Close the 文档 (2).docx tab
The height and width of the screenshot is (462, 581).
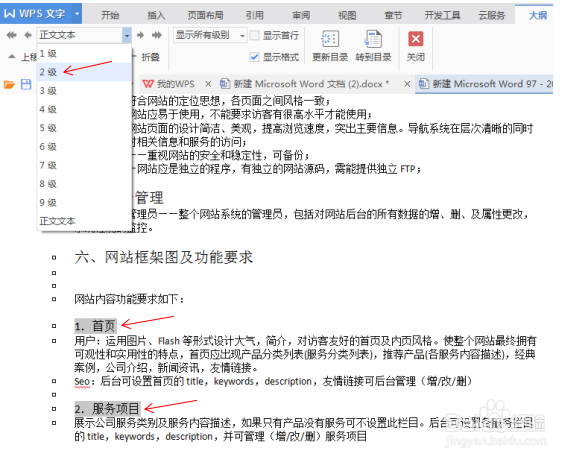point(407,84)
